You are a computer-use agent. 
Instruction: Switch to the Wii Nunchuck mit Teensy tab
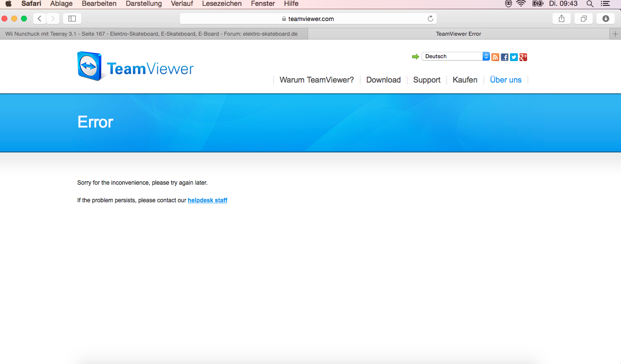[154, 34]
